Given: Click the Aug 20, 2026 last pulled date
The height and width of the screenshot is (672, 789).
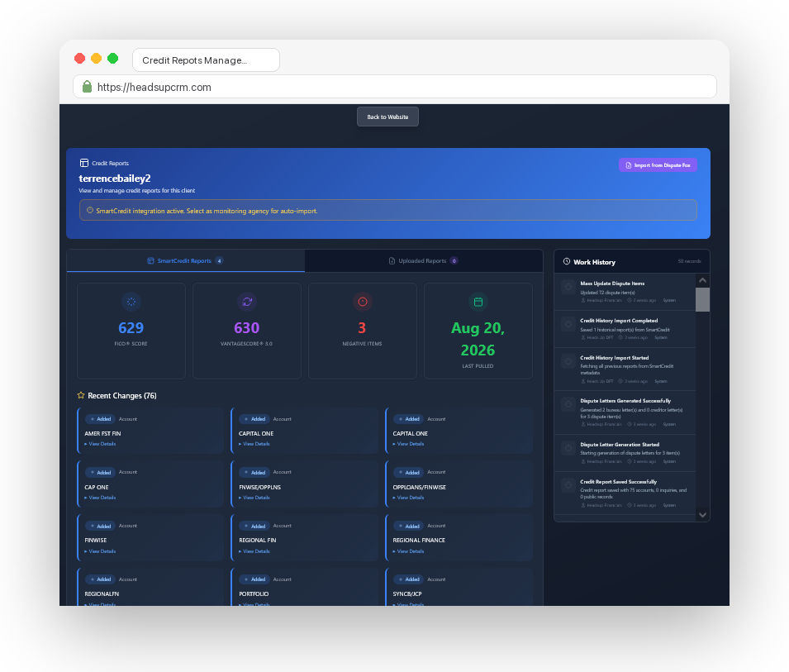Looking at the screenshot, I should [x=478, y=339].
